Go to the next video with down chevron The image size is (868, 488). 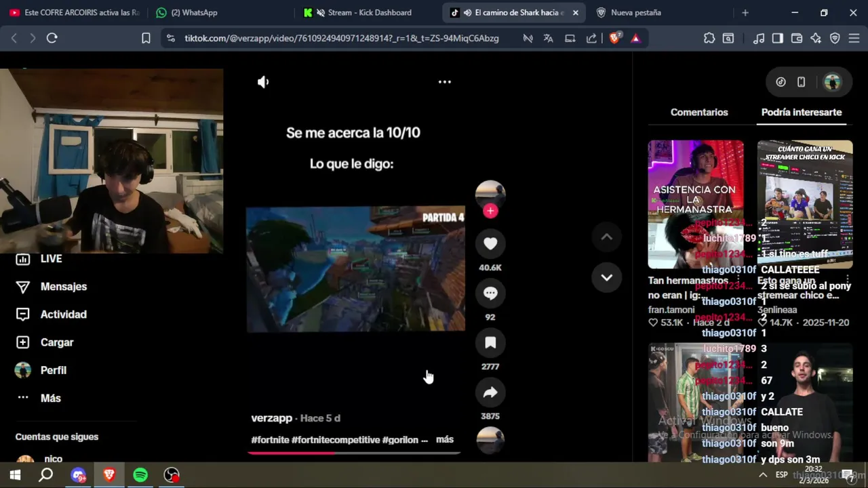pyautogui.click(x=606, y=277)
